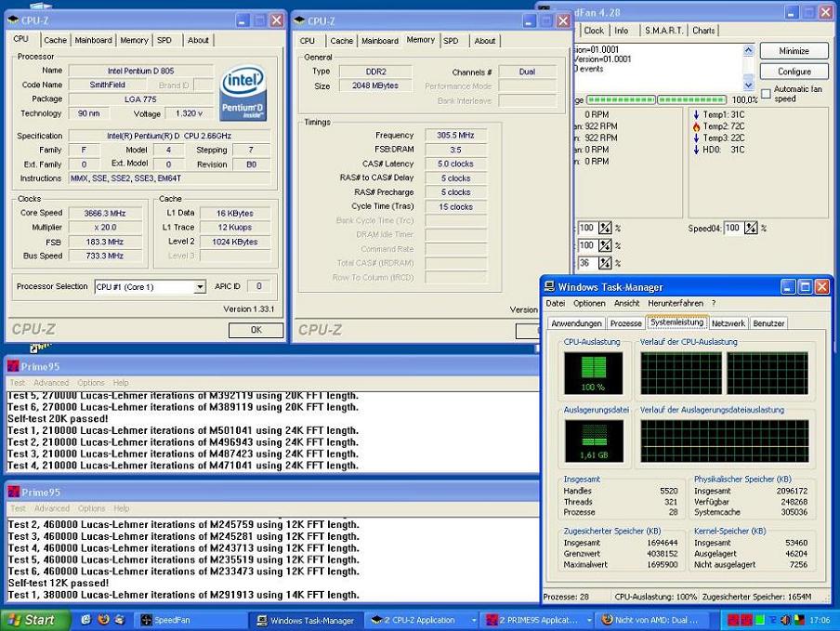This screenshot has width=840, height=631.
Task: Switch to the Mainboard tab in left CPU-Z window
Action: click(x=93, y=40)
